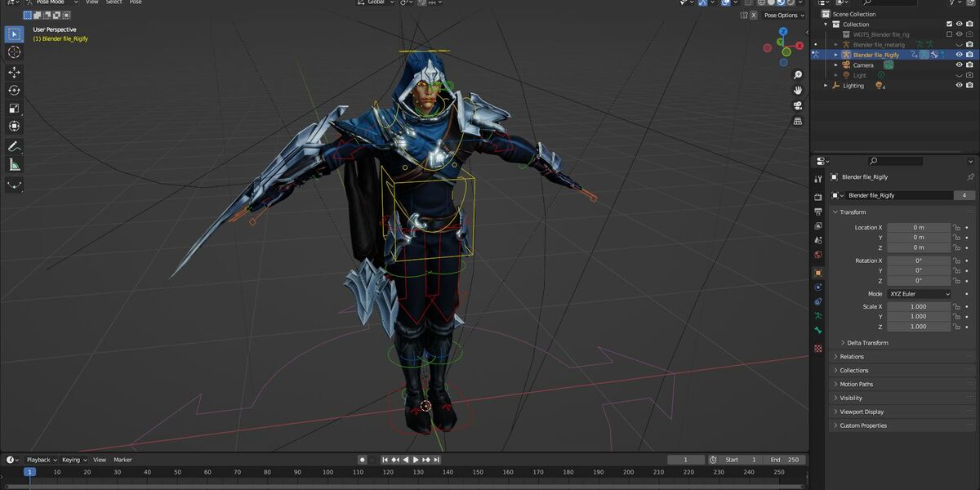Screen dimensions: 980x490
Task: Open the viewport Pose menu
Action: click(136, 2)
